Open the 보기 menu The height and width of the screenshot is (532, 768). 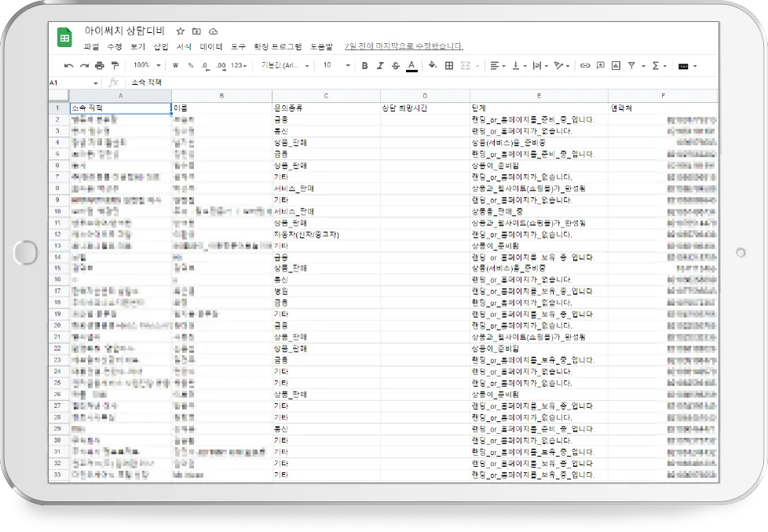coord(137,46)
